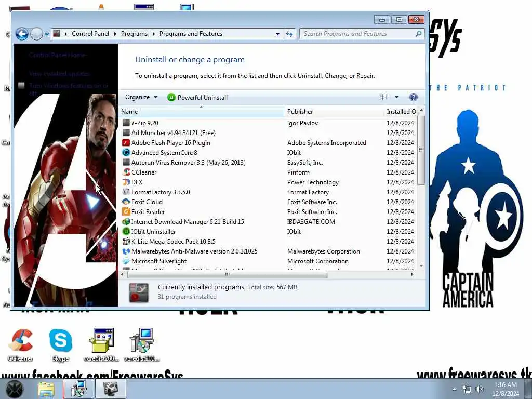Click the Piriform publisher cell
Viewport: 532px width, 399px height.
click(298, 172)
